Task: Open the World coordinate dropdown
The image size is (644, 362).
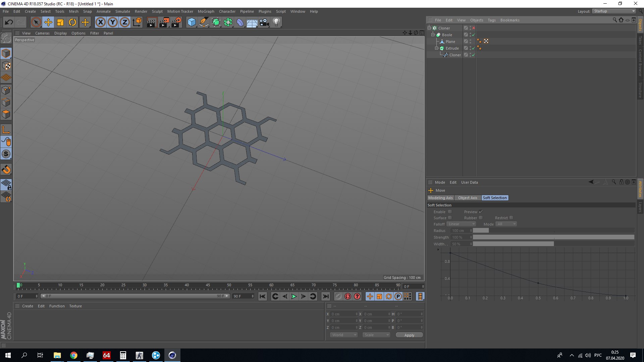Action: [x=344, y=335]
